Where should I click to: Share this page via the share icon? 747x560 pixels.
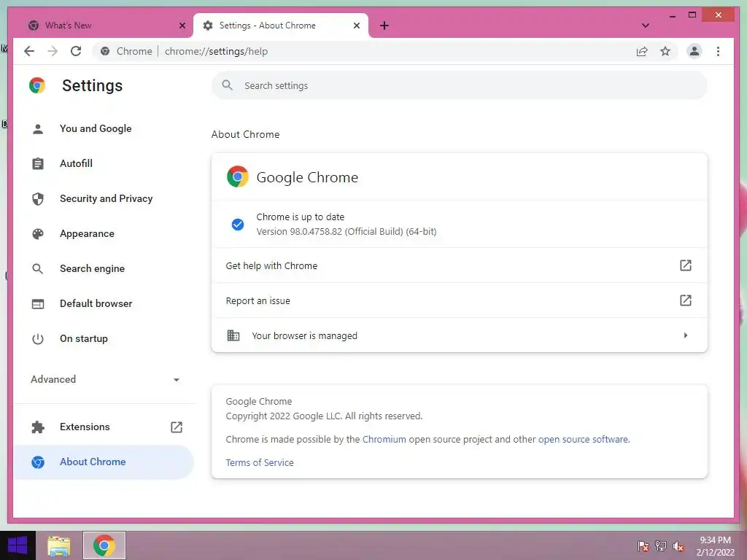tap(642, 52)
